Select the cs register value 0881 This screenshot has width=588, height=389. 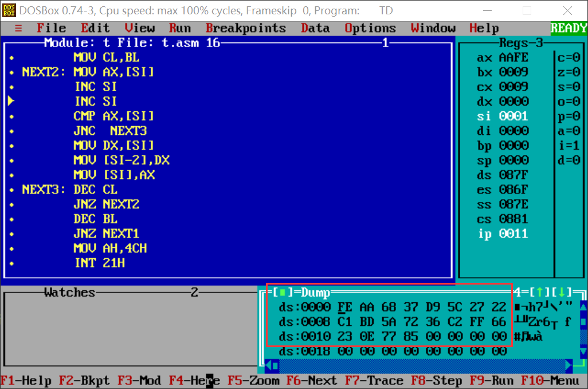click(513, 219)
